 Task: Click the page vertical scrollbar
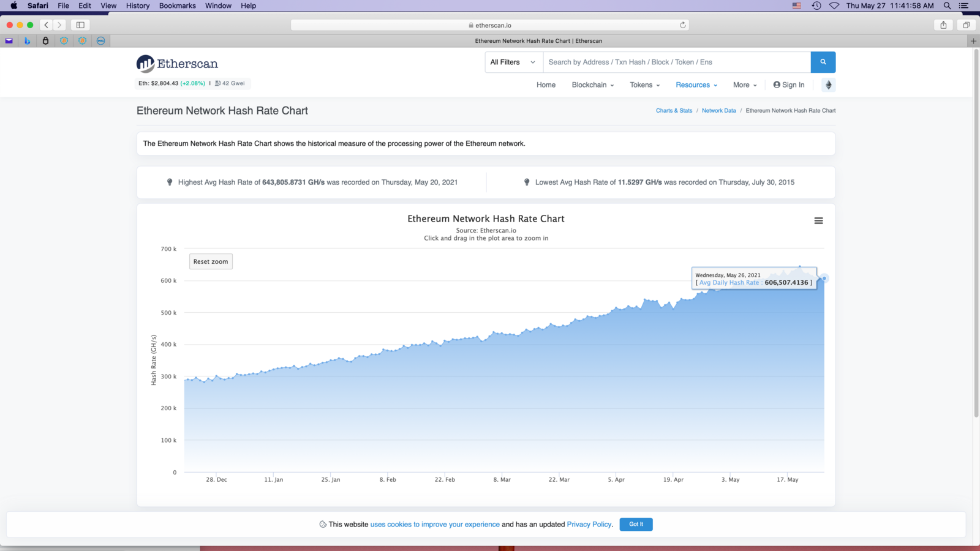(x=976, y=233)
